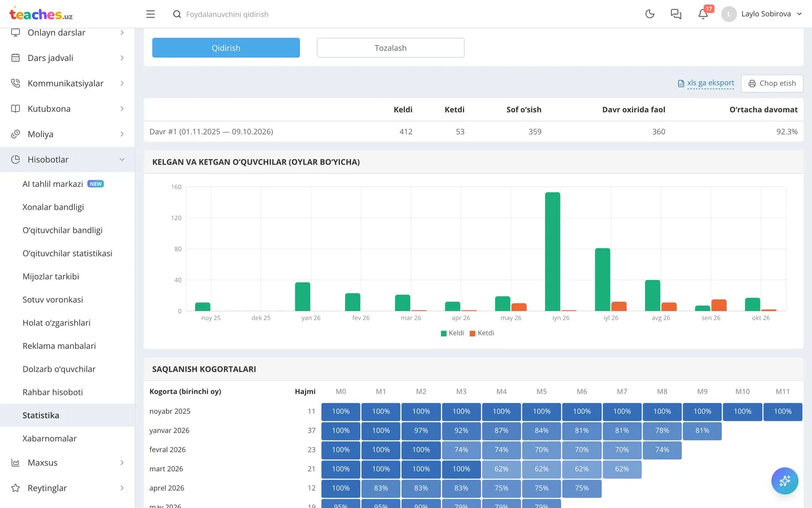The width and height of the screenshot is (812, 508).
Task: Open Xonalar bandligi report
Action: pyautogui.click(x=53, y=207)
